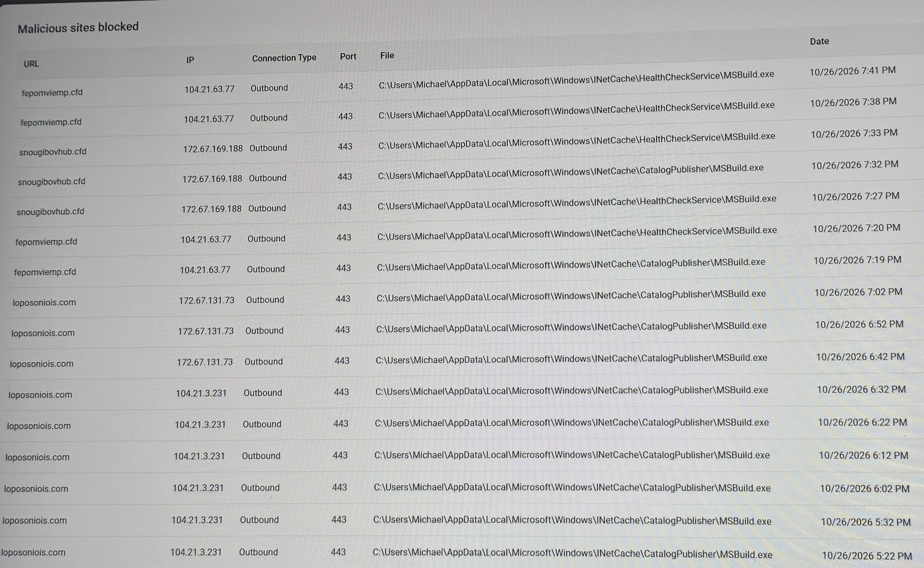Viewport: 924px width, 568px height.
Task: Click IP 104.21.63.77 in 7:41 PM row
Action: pyautogui.click(x=209, y=89)
